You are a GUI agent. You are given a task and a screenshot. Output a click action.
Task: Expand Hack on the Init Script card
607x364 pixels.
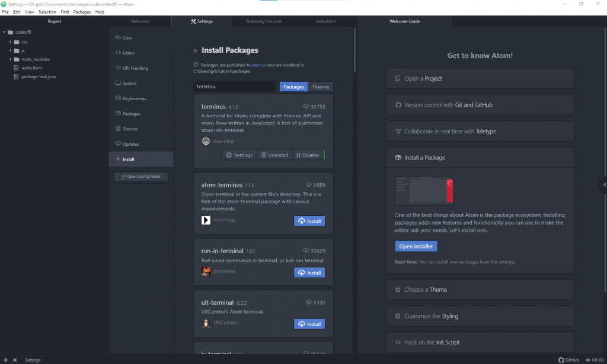(x=480, y=342)
